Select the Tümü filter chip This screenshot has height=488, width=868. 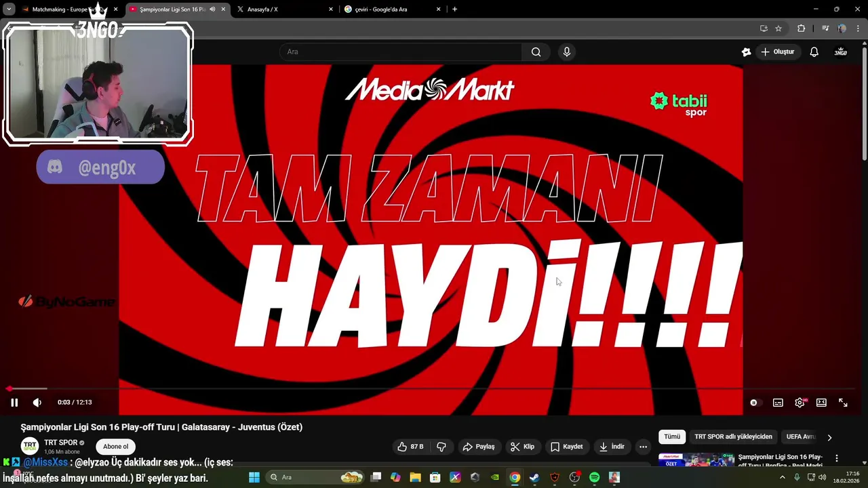[672, 436]
